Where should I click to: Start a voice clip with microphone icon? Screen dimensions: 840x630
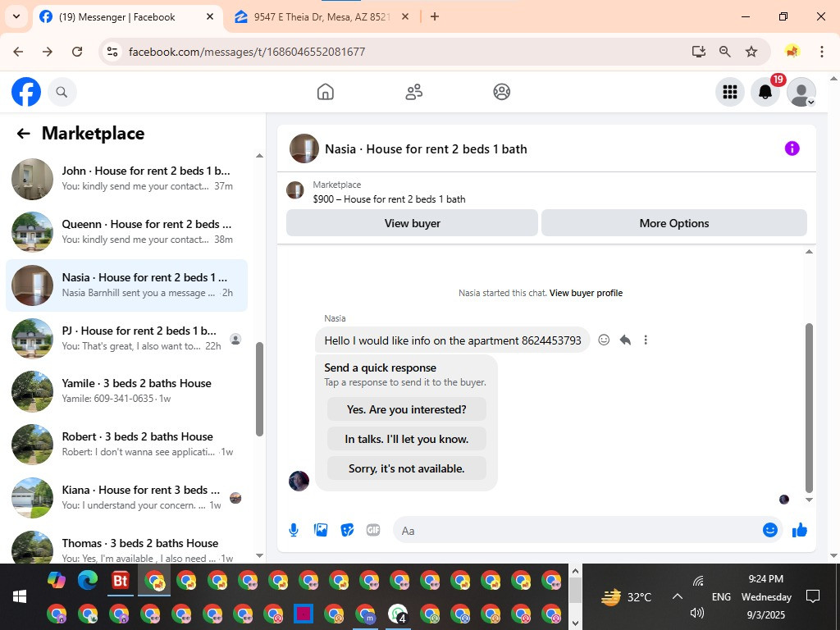[294, 531]
